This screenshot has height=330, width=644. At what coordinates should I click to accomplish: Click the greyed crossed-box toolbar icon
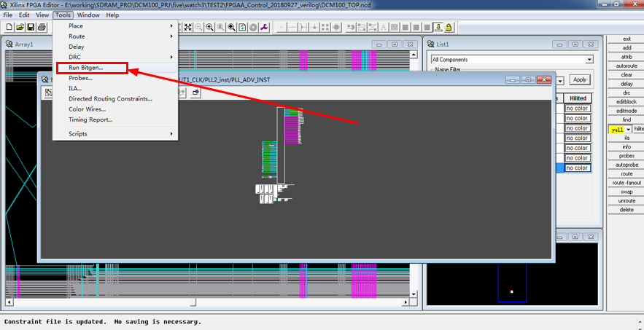coord(373,28)
